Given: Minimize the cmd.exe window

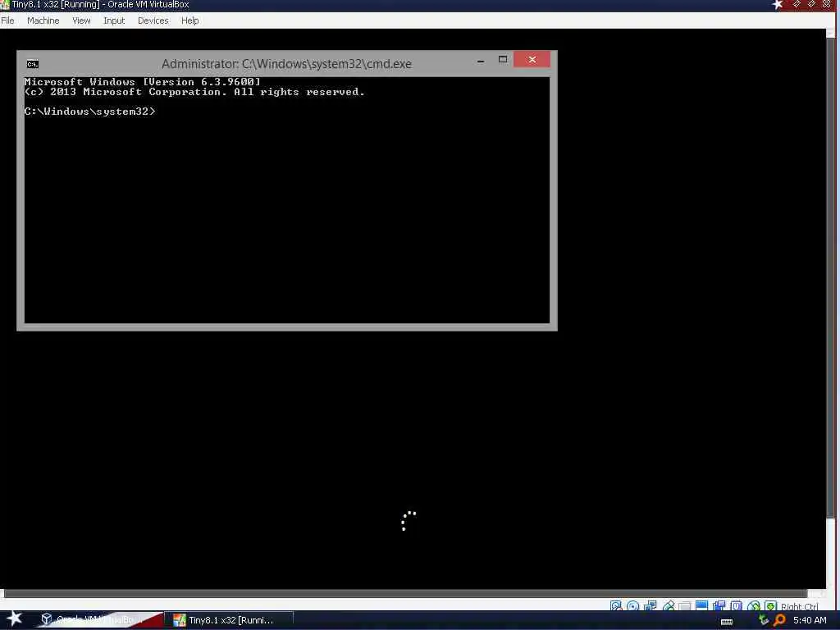Looking at the screenshot, I should coord(481,61).
